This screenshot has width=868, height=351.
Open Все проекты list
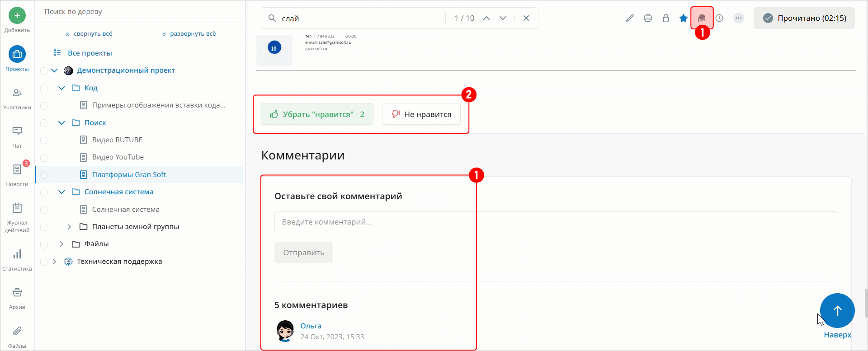[90, 53]
